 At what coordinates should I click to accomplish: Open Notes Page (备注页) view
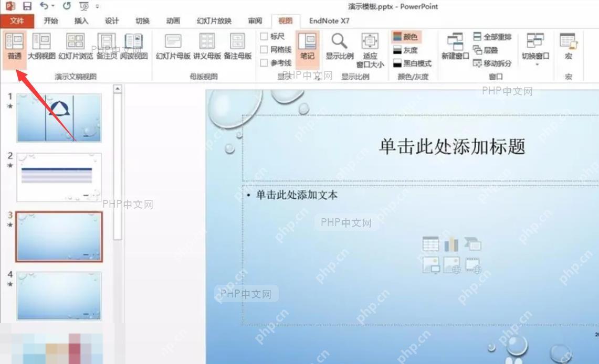tap(106, 47)
